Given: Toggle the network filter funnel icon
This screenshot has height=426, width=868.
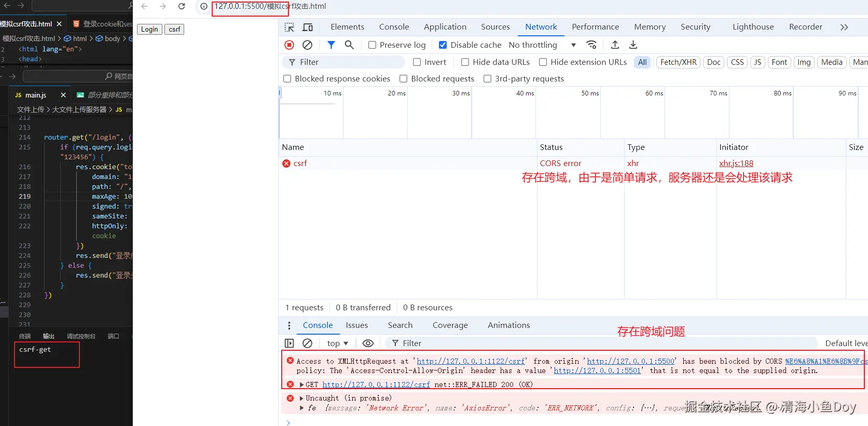Looking at the screenshot, I should tap(331, 45).
